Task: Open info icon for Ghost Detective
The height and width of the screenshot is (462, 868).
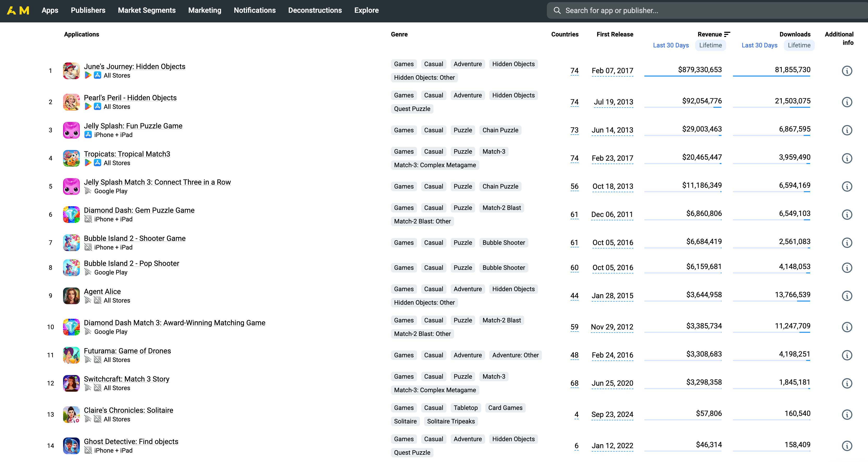Action: pyautogui.click(x=847, y=446)
